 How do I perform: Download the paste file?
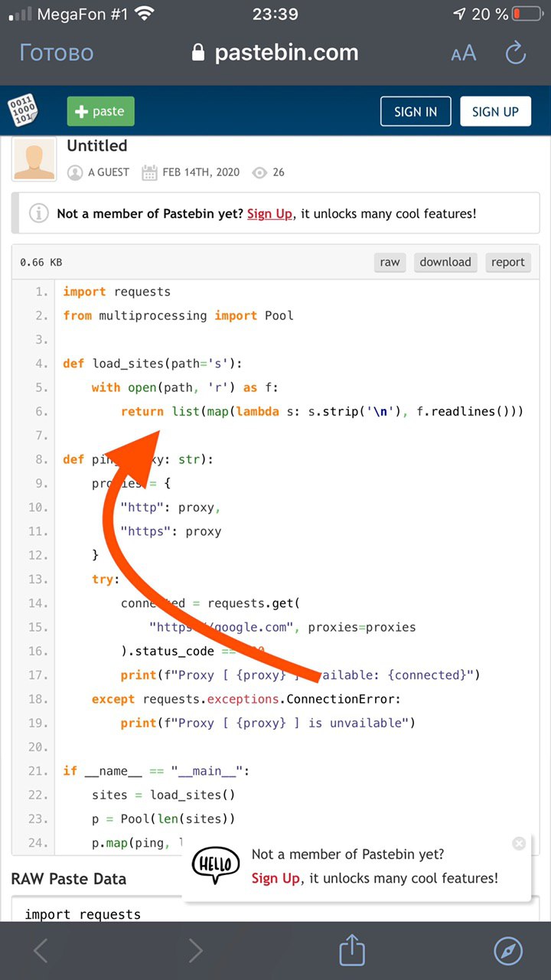[445, 262]
